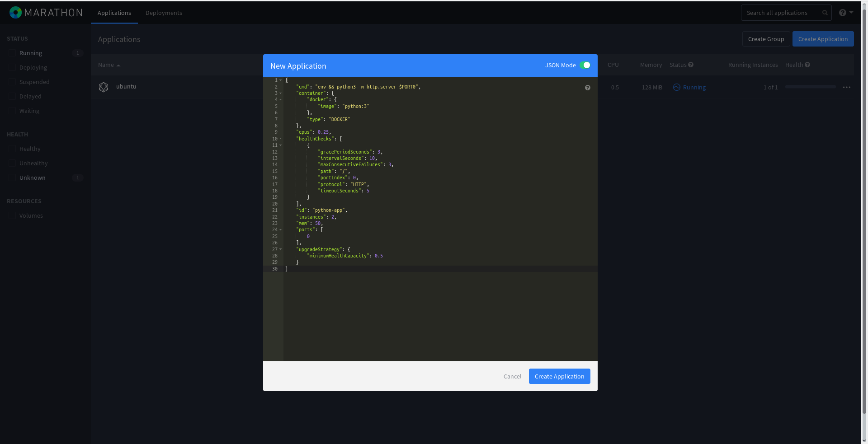Collapse the healthChecks array on line 10
868x444 pixels.
point(281,139)
